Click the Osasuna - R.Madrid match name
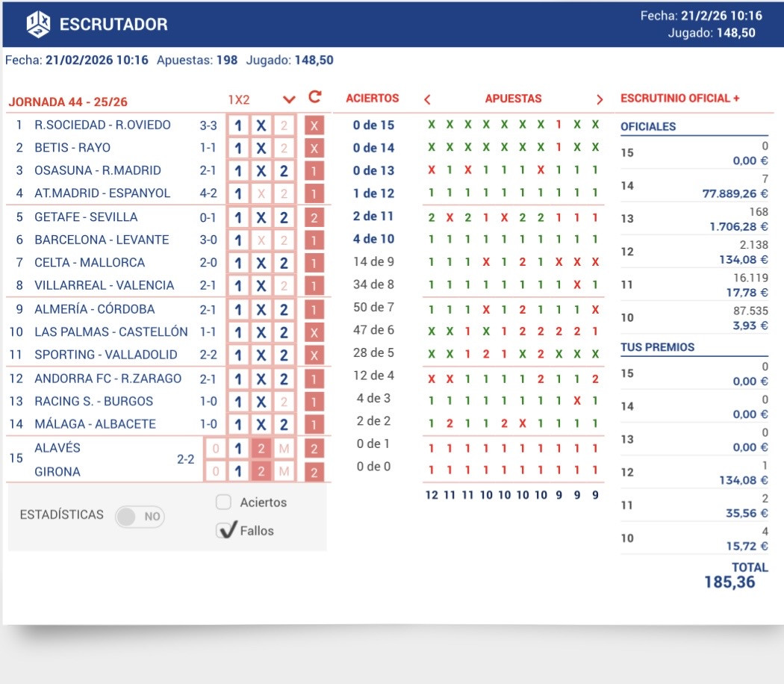 point(98,170)
